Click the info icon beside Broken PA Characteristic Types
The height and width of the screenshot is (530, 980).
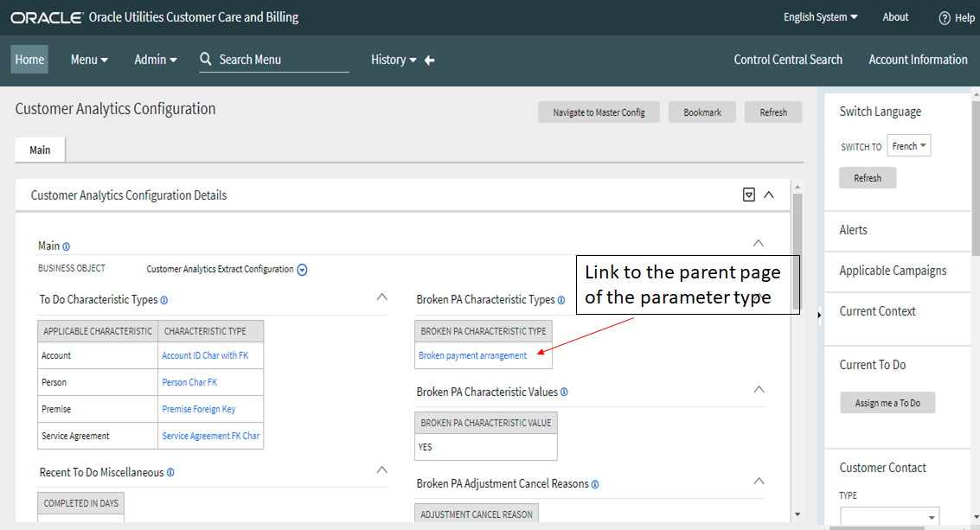click(562, 299)
